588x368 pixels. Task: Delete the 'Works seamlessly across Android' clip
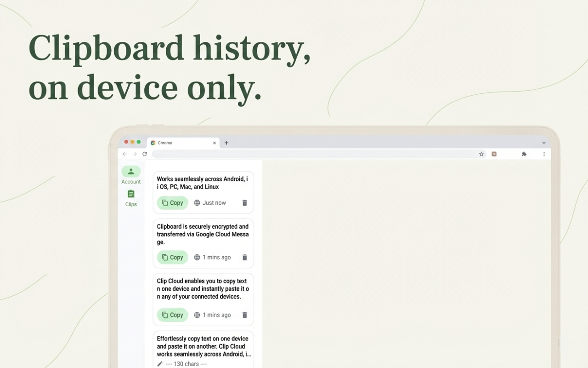[244, 202]
